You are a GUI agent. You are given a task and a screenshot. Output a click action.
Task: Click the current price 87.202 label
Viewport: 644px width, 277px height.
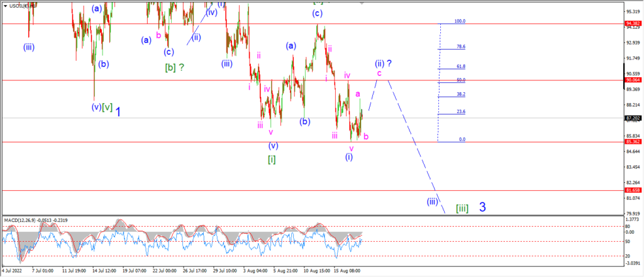click(633, 118)
